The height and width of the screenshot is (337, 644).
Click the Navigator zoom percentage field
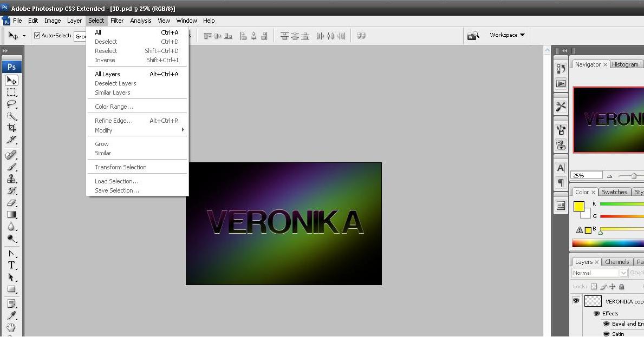[x=587, y=175]
